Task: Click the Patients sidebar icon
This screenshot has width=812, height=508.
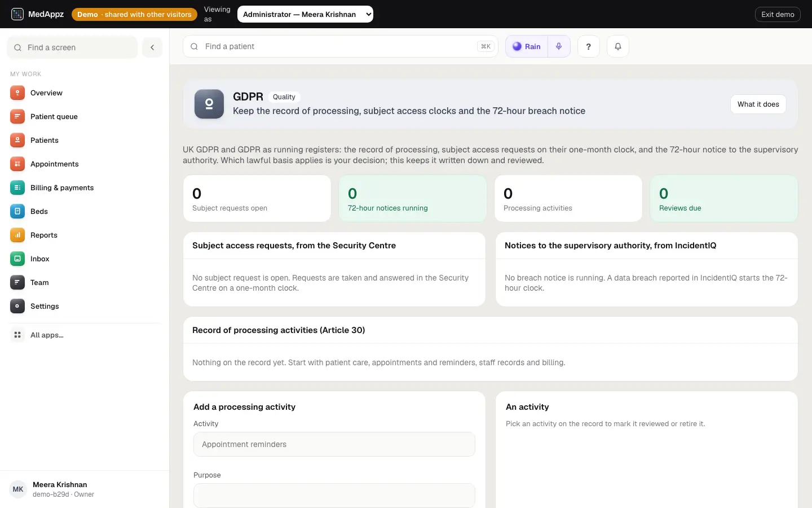Action: 17,140
